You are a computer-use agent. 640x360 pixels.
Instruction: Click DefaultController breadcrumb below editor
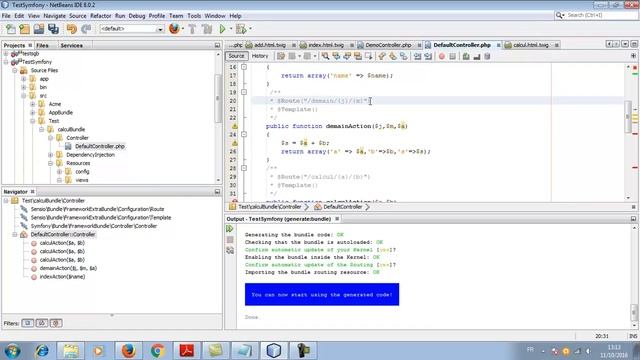pos(342,207)
